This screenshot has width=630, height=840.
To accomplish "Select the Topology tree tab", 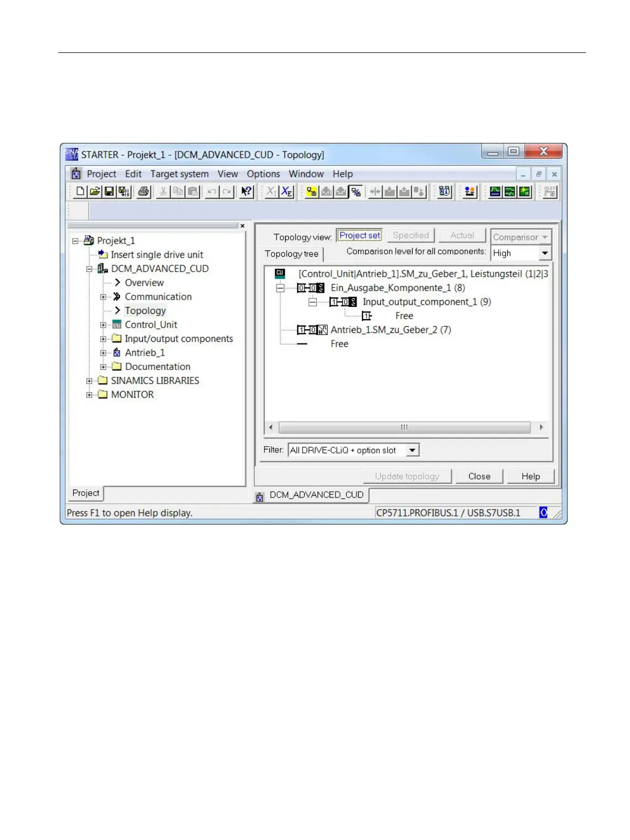I will [291, 254].
